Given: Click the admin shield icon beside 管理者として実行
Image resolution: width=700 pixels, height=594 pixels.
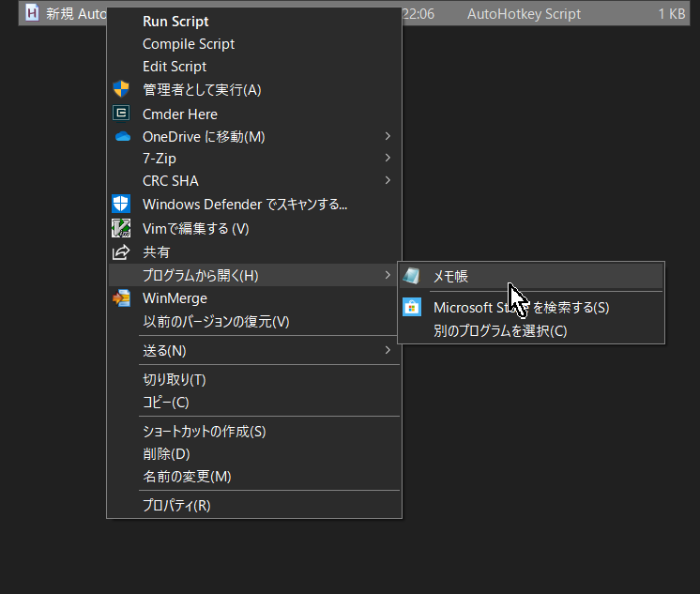Looking at the screenshot, I should click(x=121, y=89).
